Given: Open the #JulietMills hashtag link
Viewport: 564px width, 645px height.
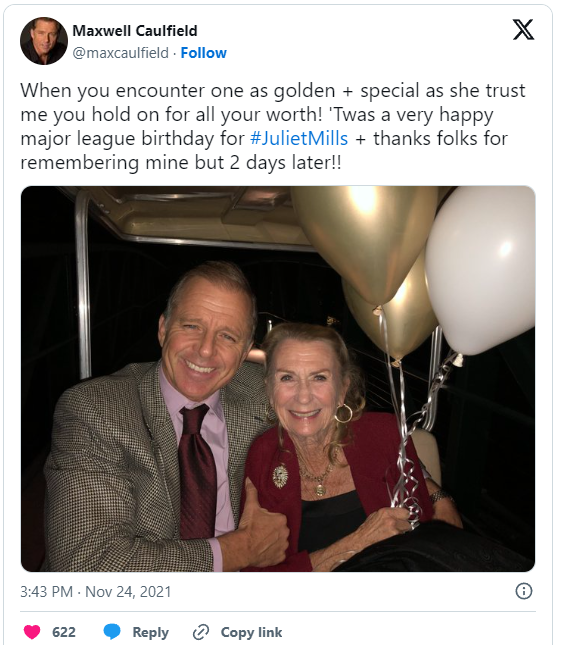Looking at the screenshot, I should tap(299, 139).
